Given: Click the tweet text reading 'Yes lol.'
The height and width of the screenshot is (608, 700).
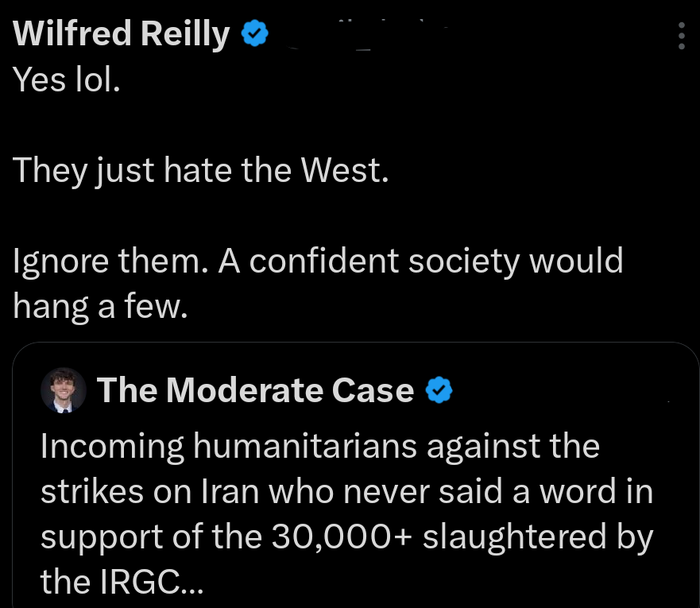Looking at the screenshot, I should pyautogui.click(x=65, y=79).
